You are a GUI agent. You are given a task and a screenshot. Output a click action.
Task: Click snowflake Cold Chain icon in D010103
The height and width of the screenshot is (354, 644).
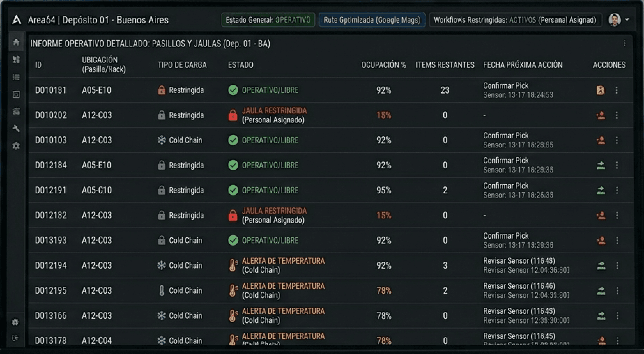161,140
